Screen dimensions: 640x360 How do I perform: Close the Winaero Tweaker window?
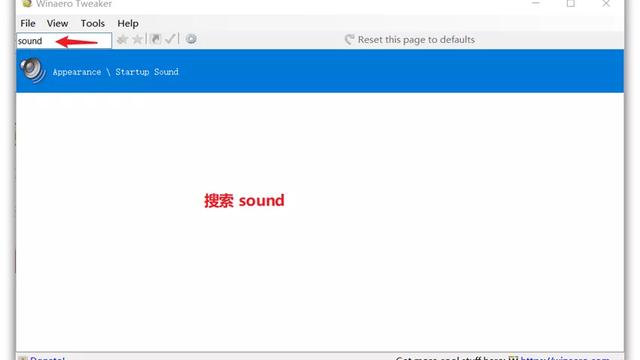[x=606, y=4]
